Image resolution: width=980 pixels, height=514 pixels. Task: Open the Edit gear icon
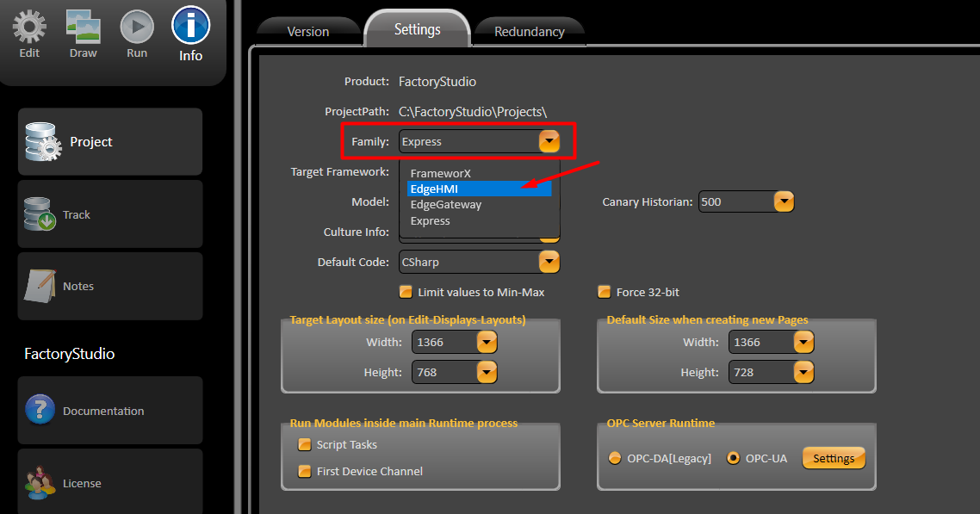29,28
